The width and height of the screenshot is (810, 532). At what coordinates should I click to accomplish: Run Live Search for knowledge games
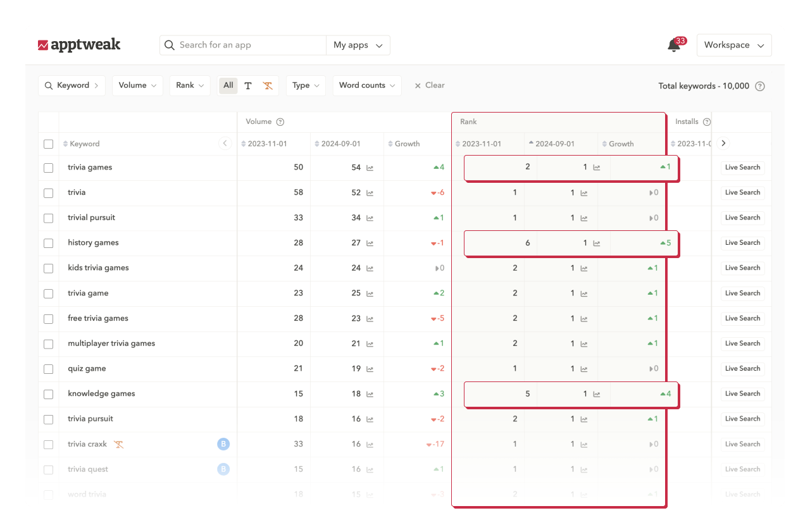(x=742, y=393)
